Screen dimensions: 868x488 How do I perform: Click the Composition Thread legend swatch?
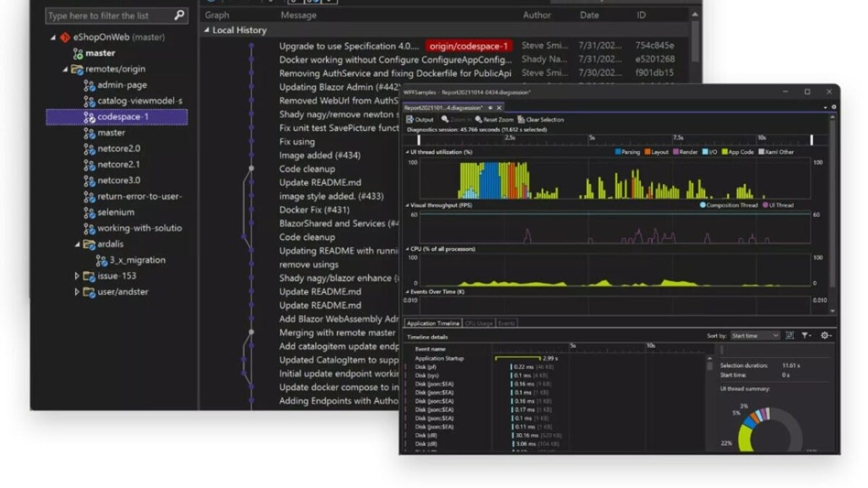[x=703, y=205]
